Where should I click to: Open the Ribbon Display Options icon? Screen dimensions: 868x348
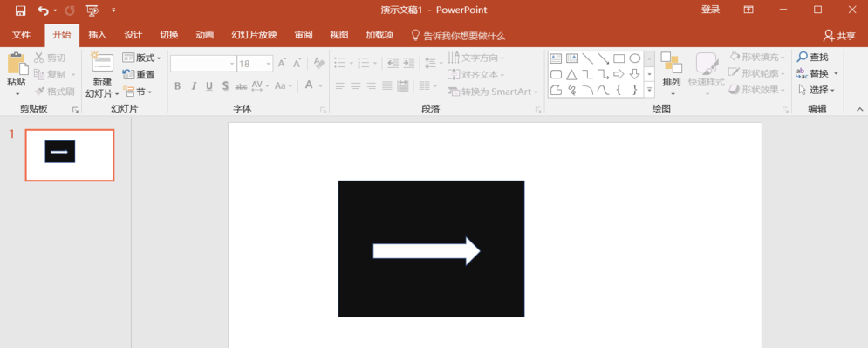(748, 10)
